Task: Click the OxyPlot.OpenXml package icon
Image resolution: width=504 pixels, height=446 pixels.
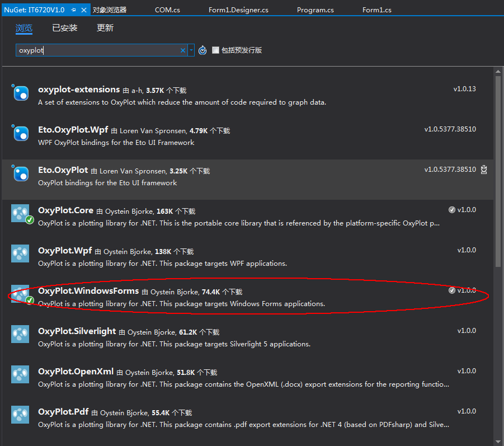Action: click(21, 374)
